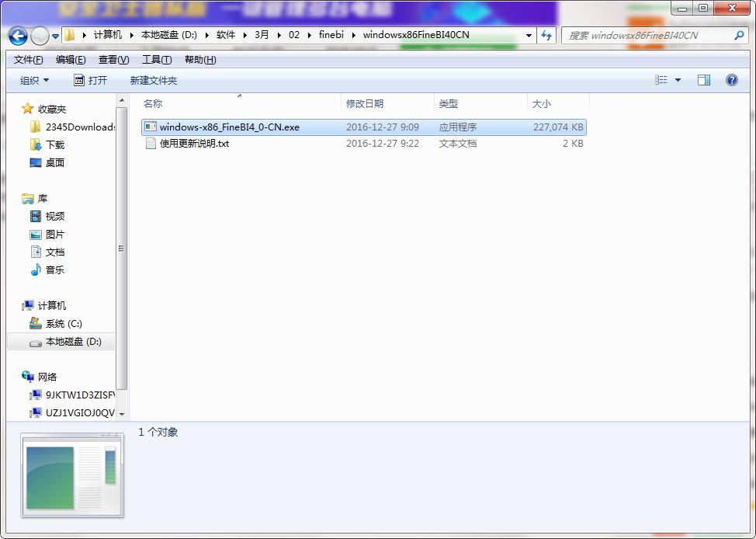This screenshot has width=756, height=539.
Task: Open the 工具(T) menu
Action: point(157,60)
